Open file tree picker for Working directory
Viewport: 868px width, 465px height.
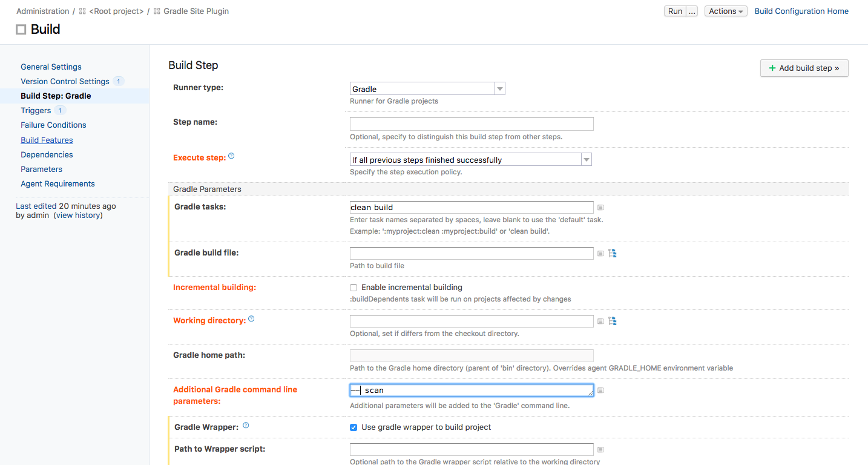pos(612,321)
